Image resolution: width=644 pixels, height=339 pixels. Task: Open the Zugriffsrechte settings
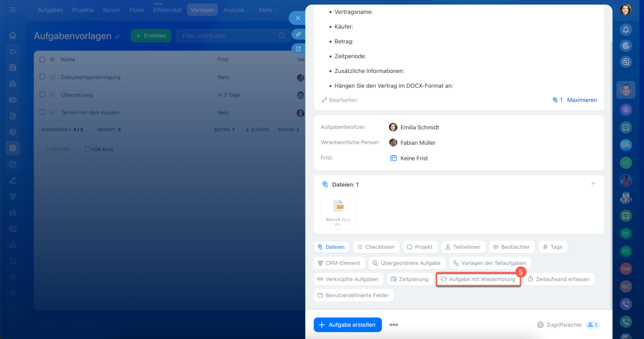click(x=559, y=325)
